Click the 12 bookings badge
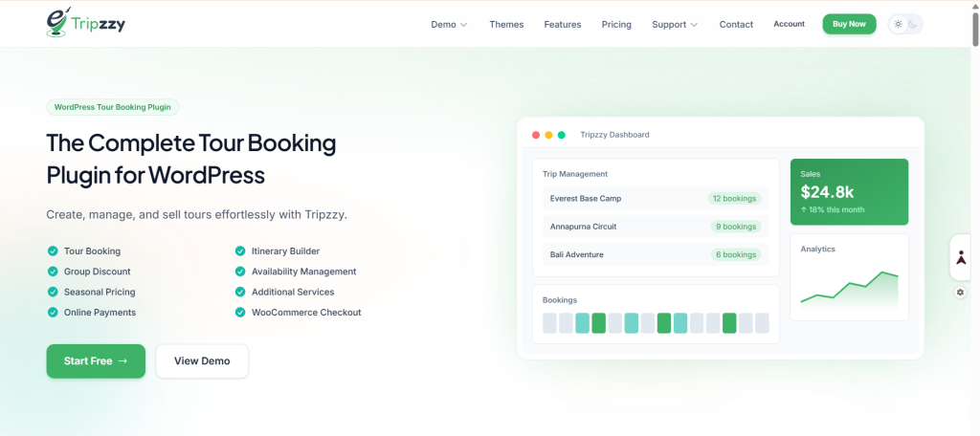Screen dimensions: 980x436 point(734,199)
